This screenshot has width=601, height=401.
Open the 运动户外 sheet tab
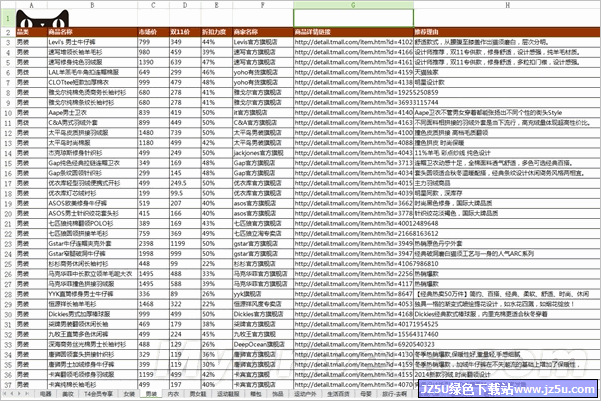click(x=305, y=394)
